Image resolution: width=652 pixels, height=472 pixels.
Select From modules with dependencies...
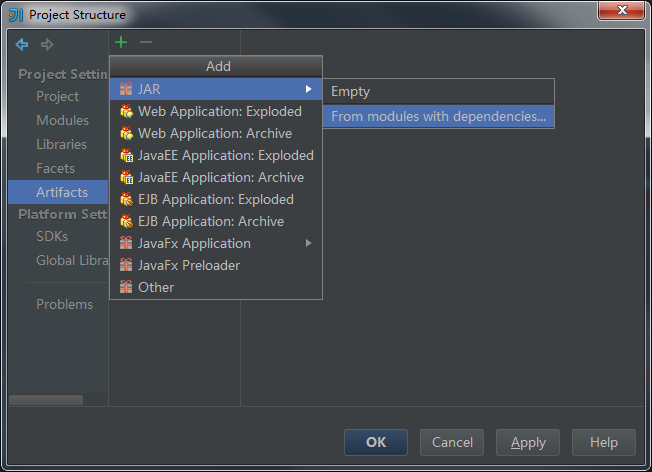tap(438, 116)
